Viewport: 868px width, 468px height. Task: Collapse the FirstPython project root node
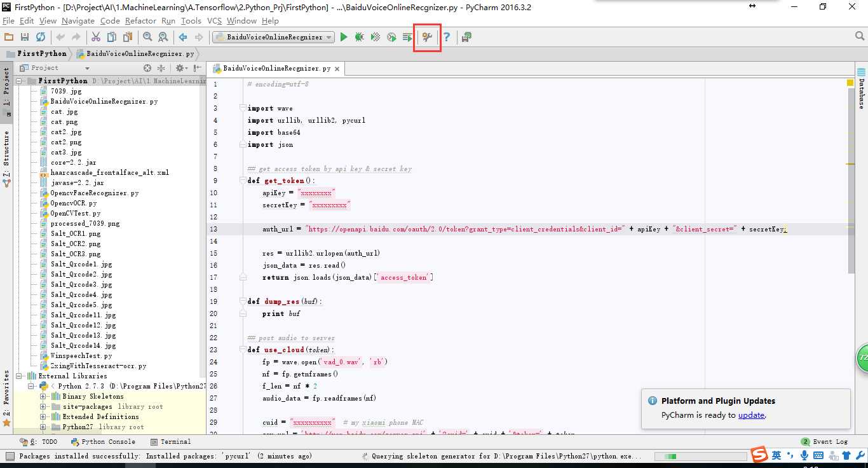tap(18, 81)
